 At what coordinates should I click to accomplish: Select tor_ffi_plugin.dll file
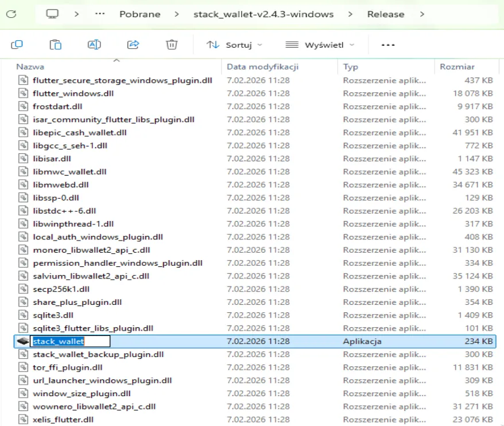pos(68,367)
